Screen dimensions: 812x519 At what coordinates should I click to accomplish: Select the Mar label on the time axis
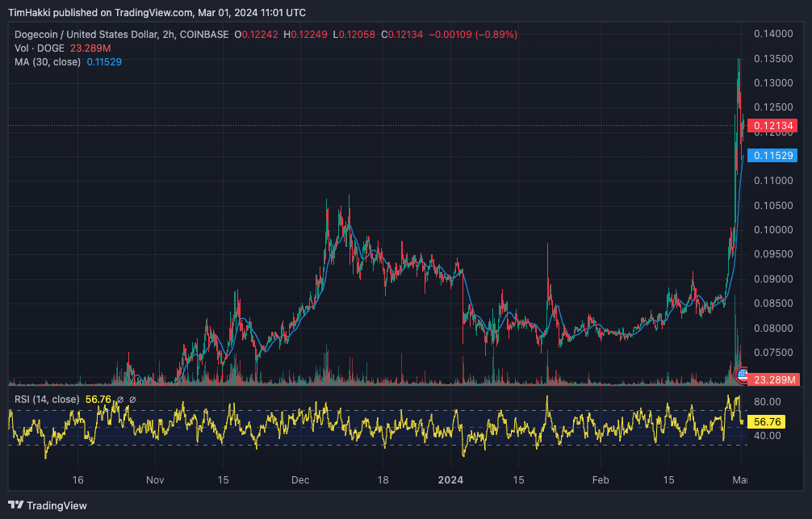click(x=740, y=479)
